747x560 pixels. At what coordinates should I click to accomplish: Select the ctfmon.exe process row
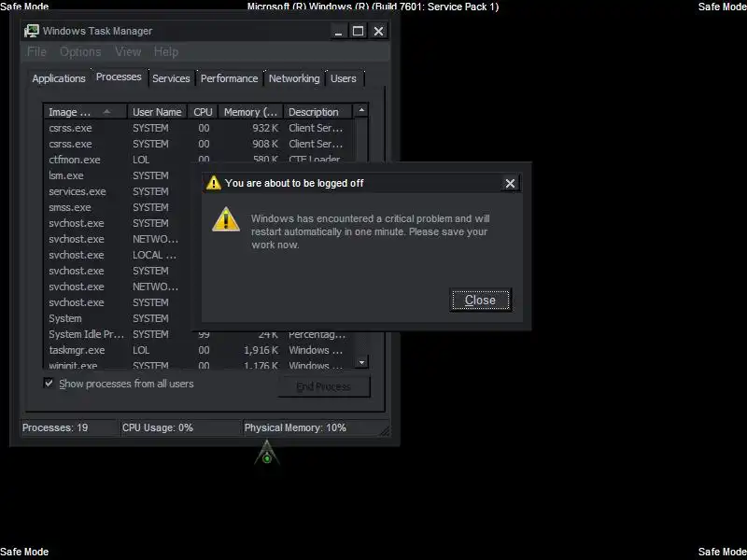(199, 160)
